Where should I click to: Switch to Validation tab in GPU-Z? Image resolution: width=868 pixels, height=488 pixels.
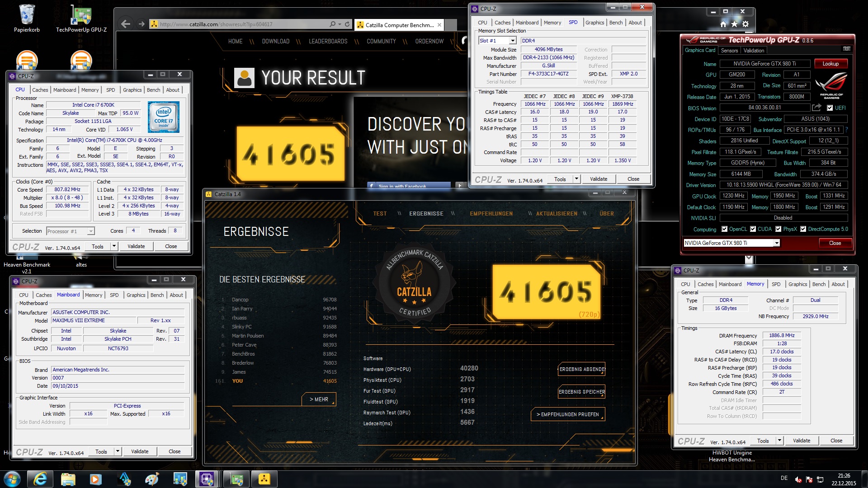coord(754,51)
